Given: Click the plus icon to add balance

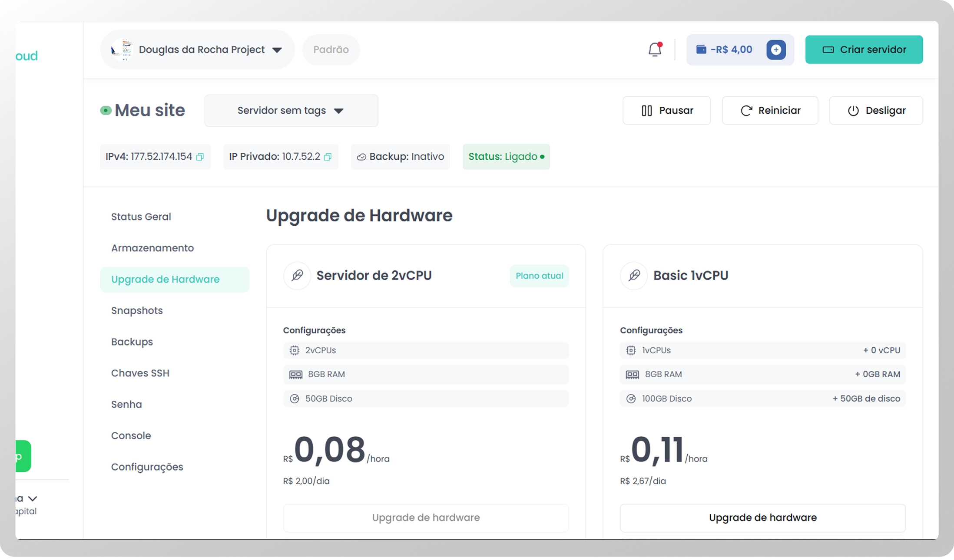Looking at the screenshot, I should [776, 49].
